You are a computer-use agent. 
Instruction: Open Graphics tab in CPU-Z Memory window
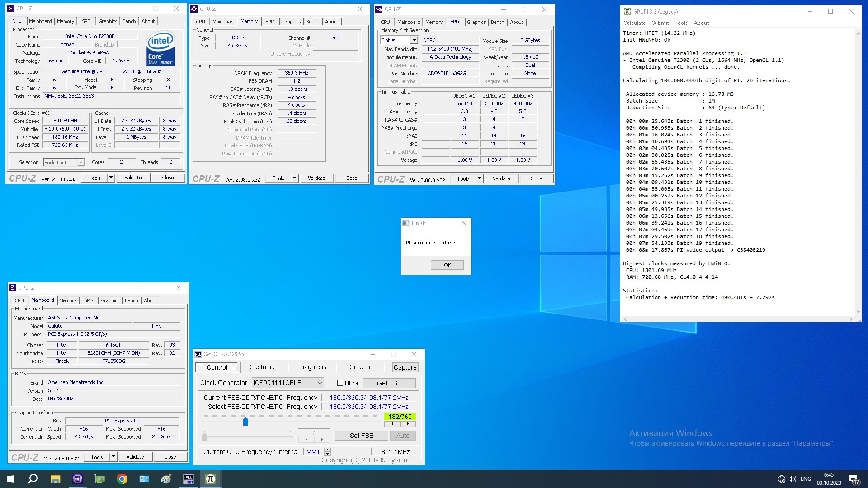pos(291,22)
